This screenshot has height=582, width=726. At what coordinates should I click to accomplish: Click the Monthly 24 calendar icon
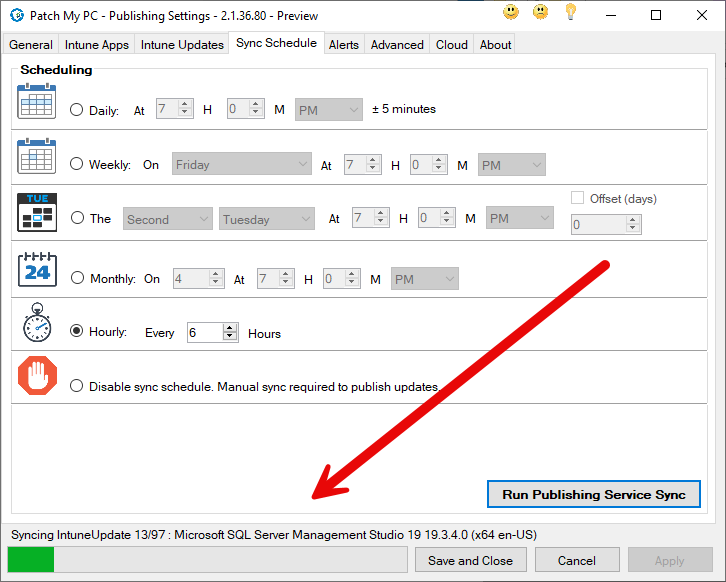[37, 269]
